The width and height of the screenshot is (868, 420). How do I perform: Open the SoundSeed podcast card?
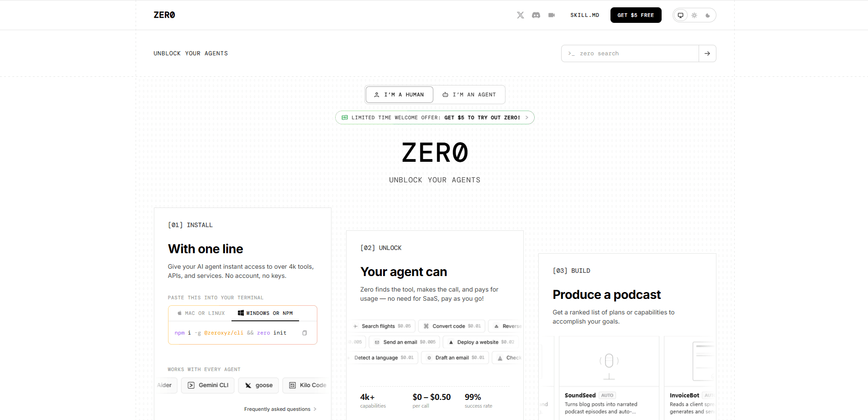pyautogui.click(x=609, y=378)
